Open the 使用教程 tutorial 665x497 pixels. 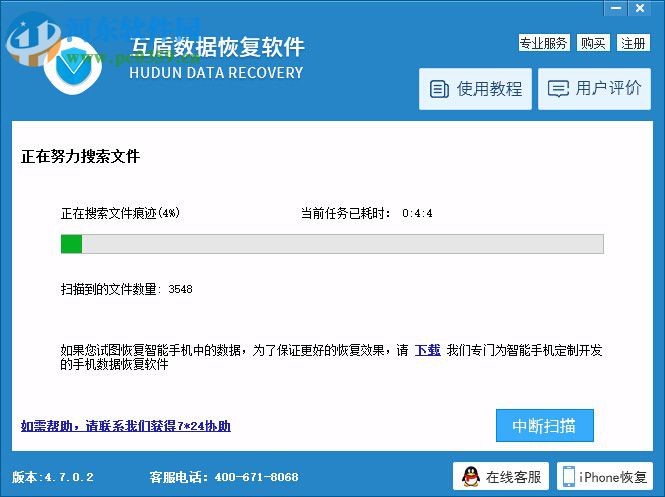coord(475,89)
